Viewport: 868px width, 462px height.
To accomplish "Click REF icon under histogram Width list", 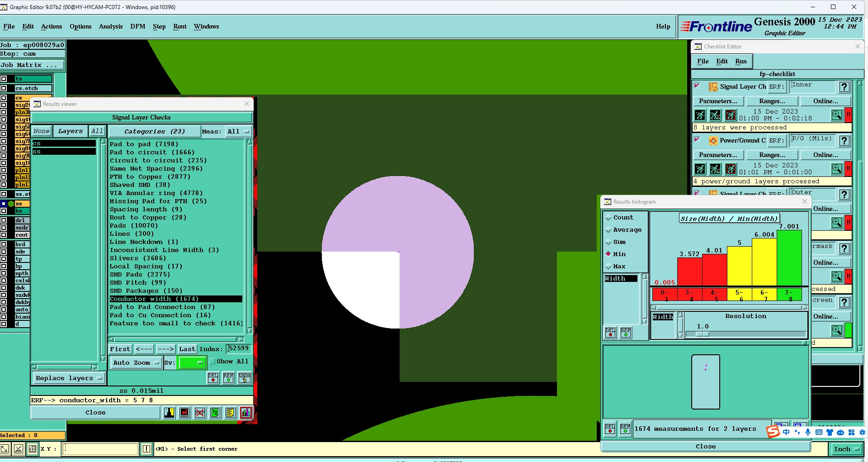I will click(626, 333).
